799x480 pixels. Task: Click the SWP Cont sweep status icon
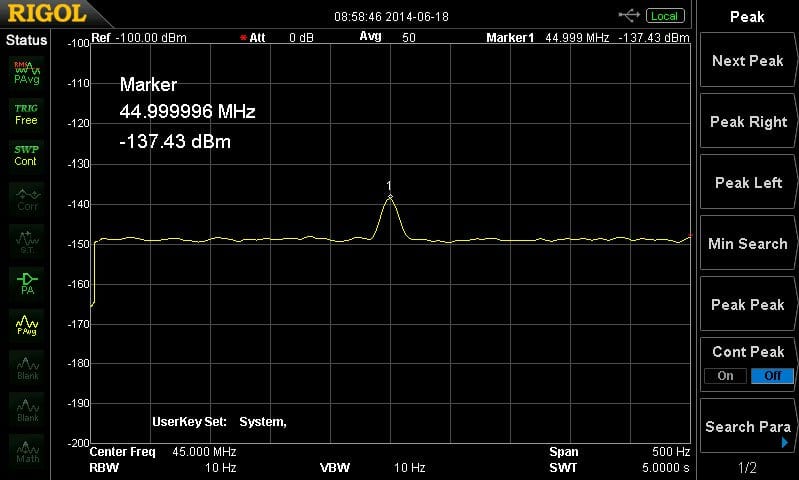pos(26,156)
